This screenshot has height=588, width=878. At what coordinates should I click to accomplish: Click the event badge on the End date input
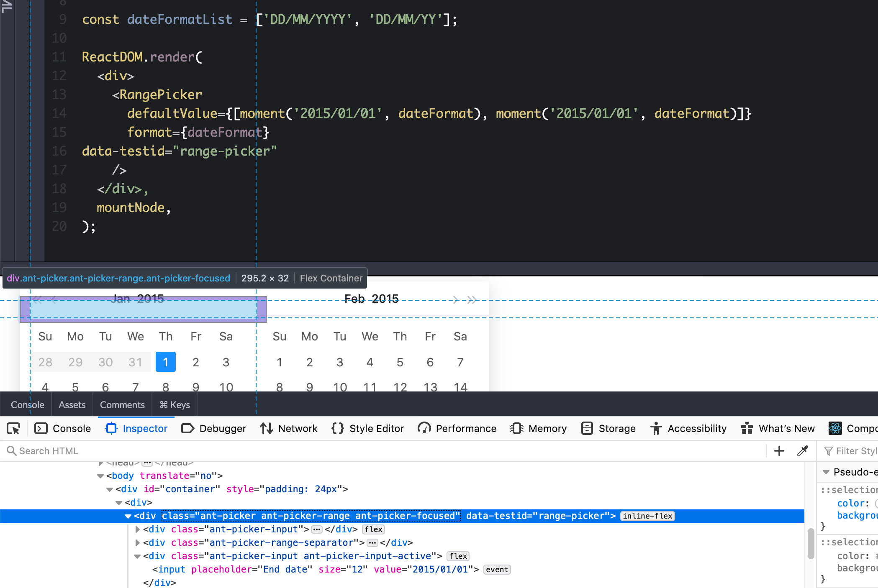(497, 569)
